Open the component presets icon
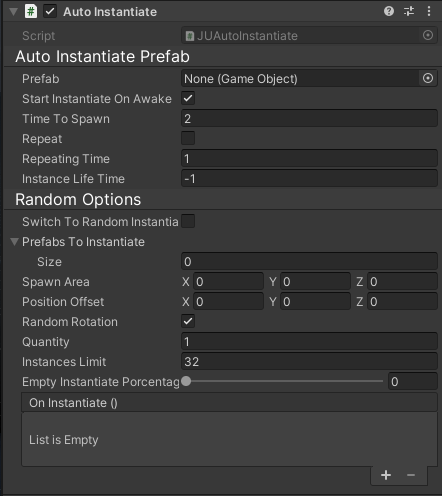Image resolution: width=442 pixels, height=496 pixels. pos(409,11)
